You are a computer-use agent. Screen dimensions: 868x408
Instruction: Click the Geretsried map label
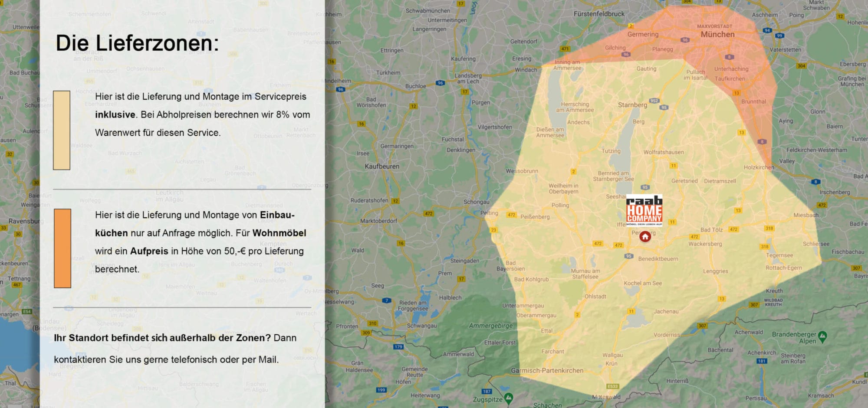(684, 181)
